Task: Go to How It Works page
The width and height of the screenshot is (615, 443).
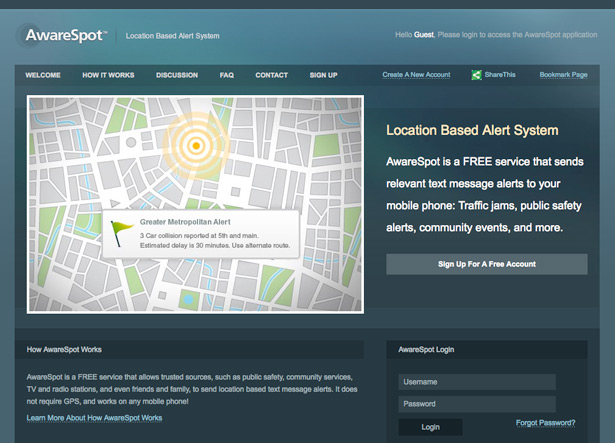Action: coord(108,75)
